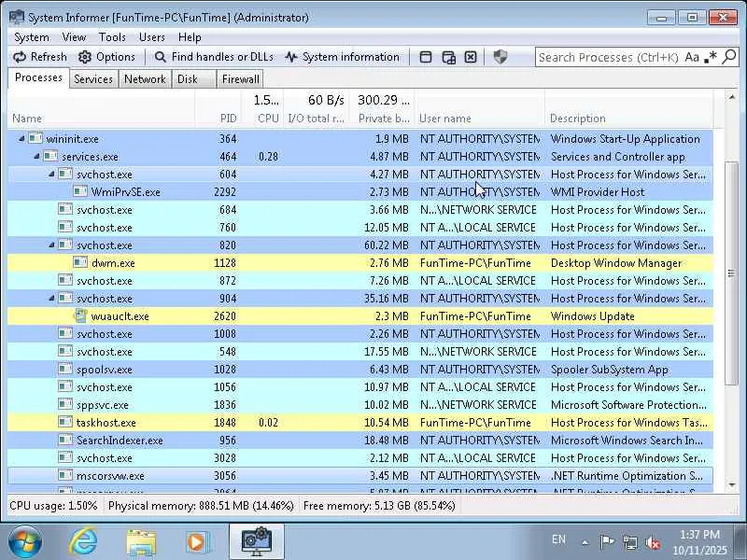Switch to the Services tab
Image resolution: width=747 pixels, height=560 pixels.
93,79
